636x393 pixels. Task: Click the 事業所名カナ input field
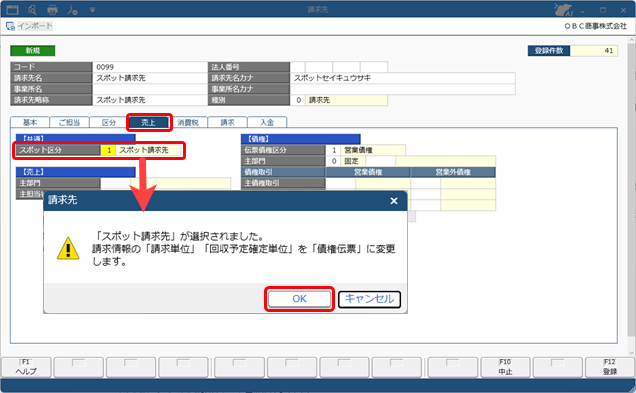point(403,89)
